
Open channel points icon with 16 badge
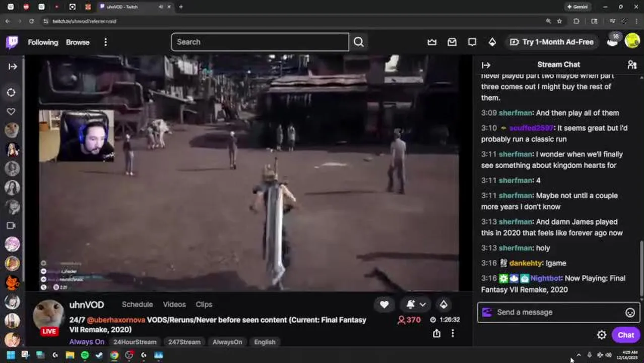(613, 41)
